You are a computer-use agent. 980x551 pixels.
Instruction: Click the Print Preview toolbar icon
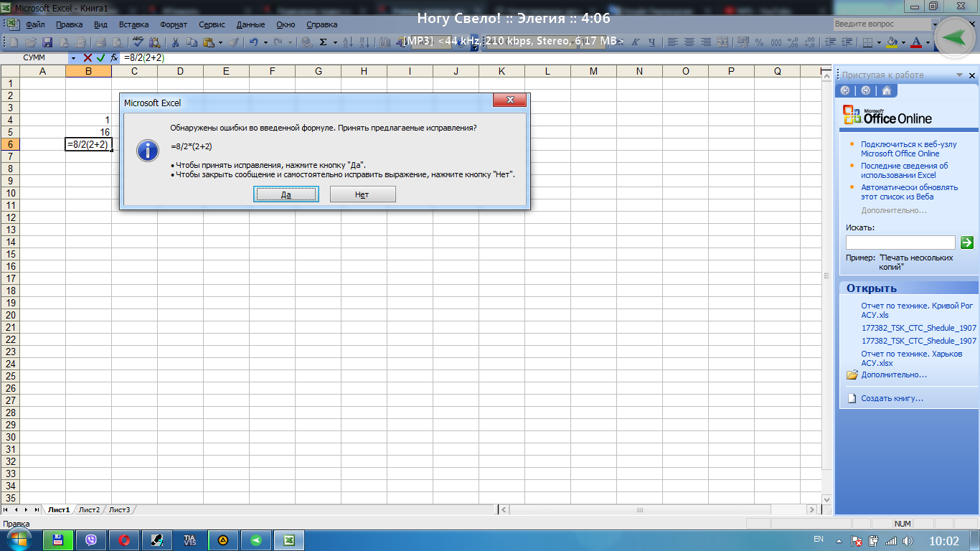[x=116, y=42]
